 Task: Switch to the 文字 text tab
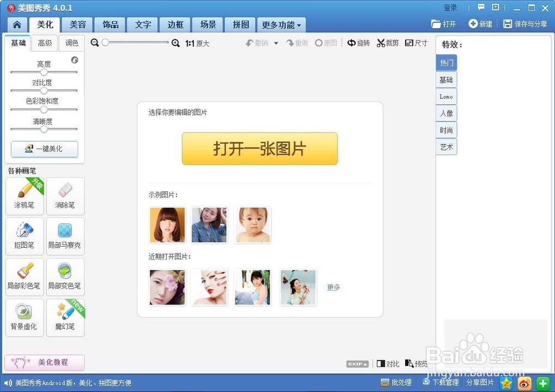[x=143, y=24]
